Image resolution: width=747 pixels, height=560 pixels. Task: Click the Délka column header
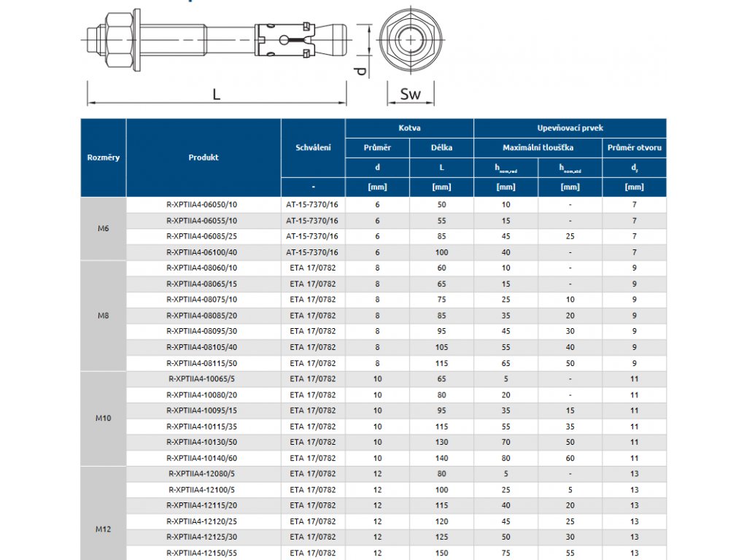(441, 147)
